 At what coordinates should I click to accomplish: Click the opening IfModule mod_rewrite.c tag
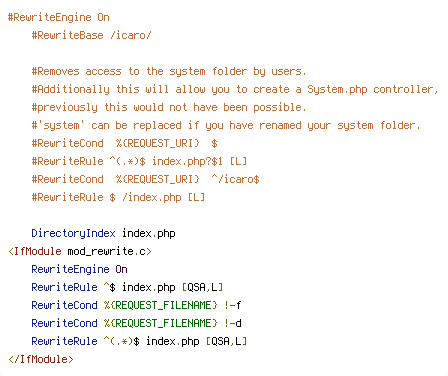click(x=80, y=251)
